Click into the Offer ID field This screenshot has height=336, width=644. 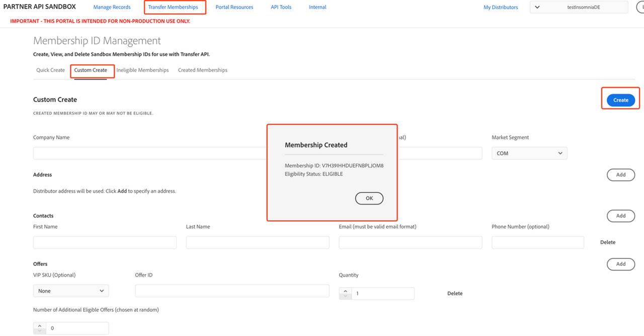click(x=232, y=291)
